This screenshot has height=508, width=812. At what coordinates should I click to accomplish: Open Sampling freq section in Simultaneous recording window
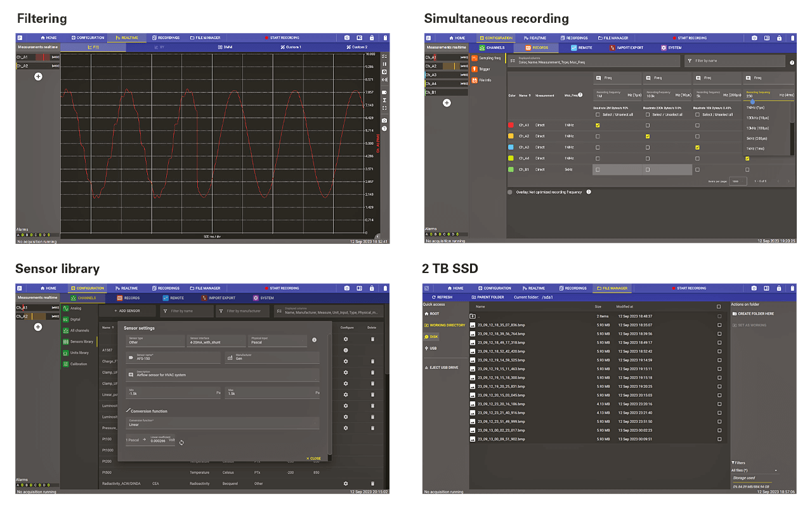tap(487, 58)
